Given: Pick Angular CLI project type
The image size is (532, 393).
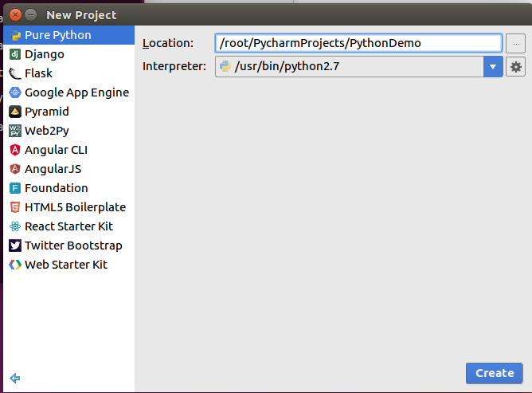Looking at the screenshot, I should coord(68,150).
